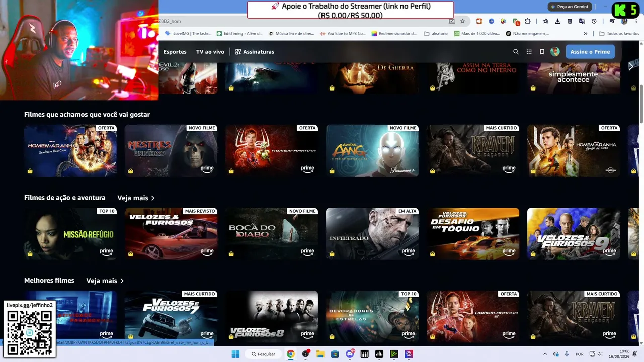644x362 pixels.
Task: Open the media controls music-note icon
Action: tap(612, 21)
